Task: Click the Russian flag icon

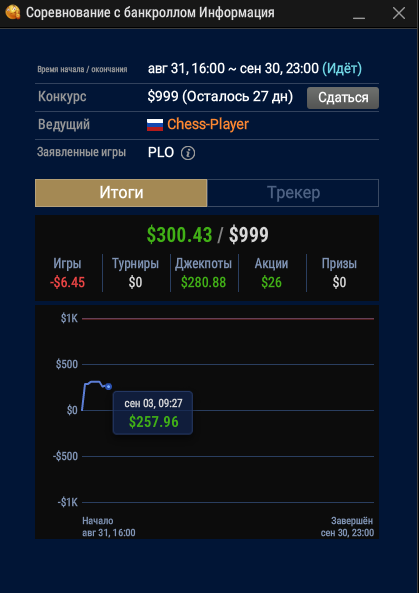Action: point(155,125)
